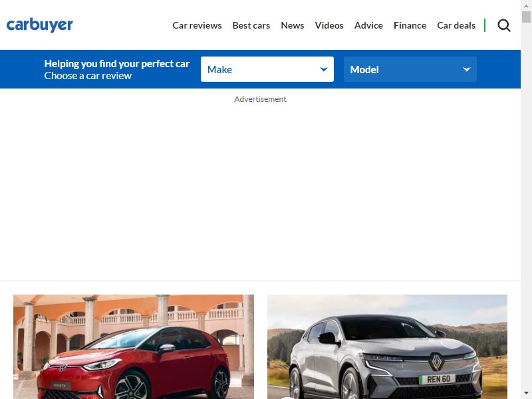Visit the Finance page
The image size is (532, 399).
click(410, 25)
